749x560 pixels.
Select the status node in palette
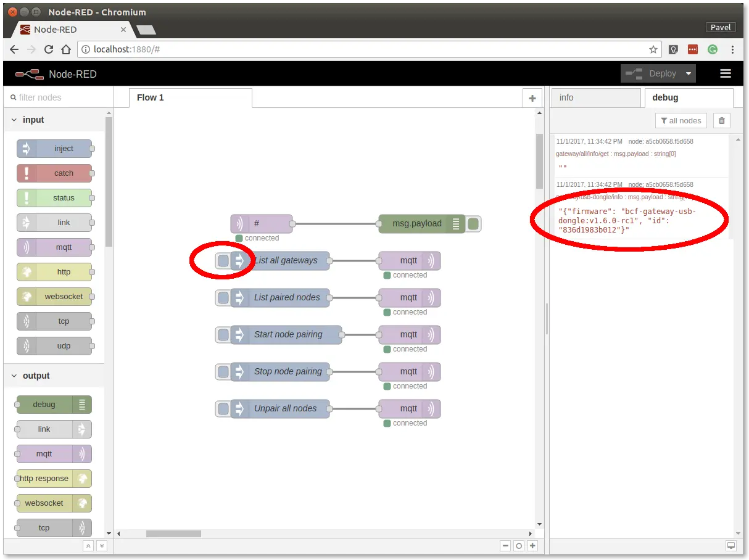(x=54, y=198)
